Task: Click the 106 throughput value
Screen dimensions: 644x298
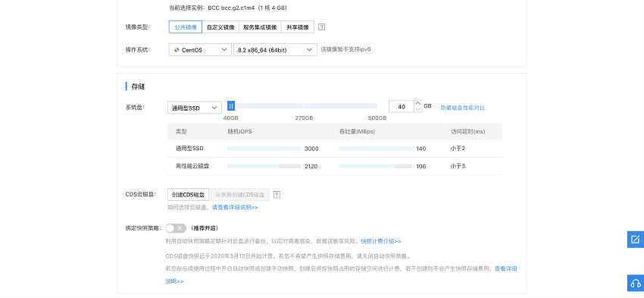Action: [421, 167]
